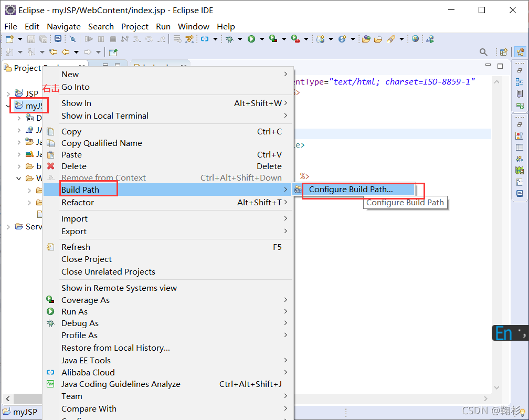Select Configure Build Path submenu entry

coord(354,190)
